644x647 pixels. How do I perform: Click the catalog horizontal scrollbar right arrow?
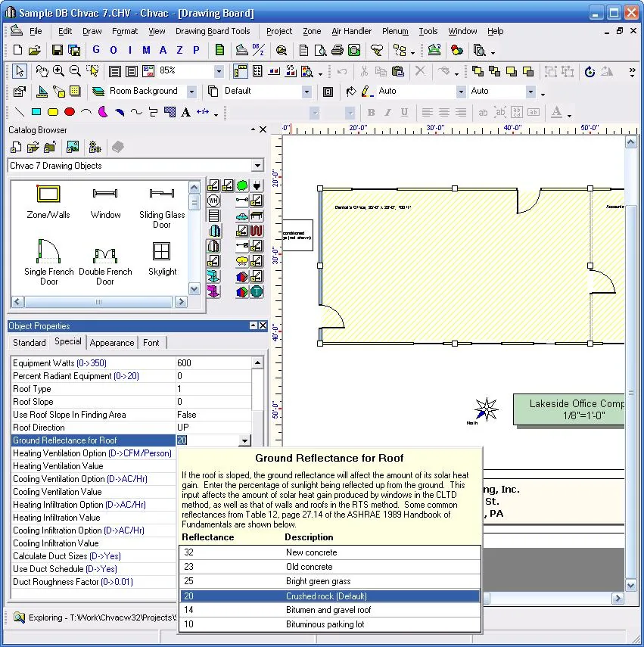181,302
